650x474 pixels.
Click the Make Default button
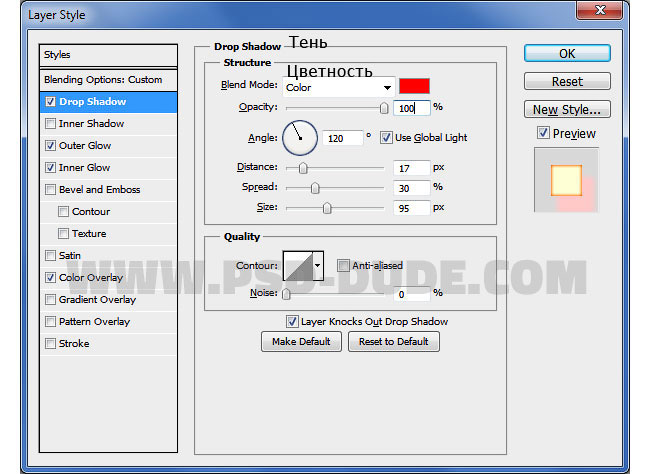tap(301, 342)
